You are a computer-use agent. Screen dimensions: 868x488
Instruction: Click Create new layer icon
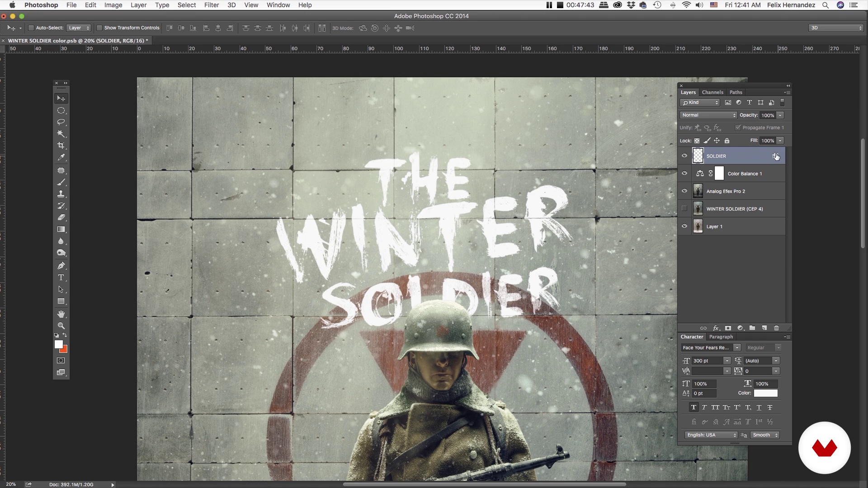[x=764, y=328]
